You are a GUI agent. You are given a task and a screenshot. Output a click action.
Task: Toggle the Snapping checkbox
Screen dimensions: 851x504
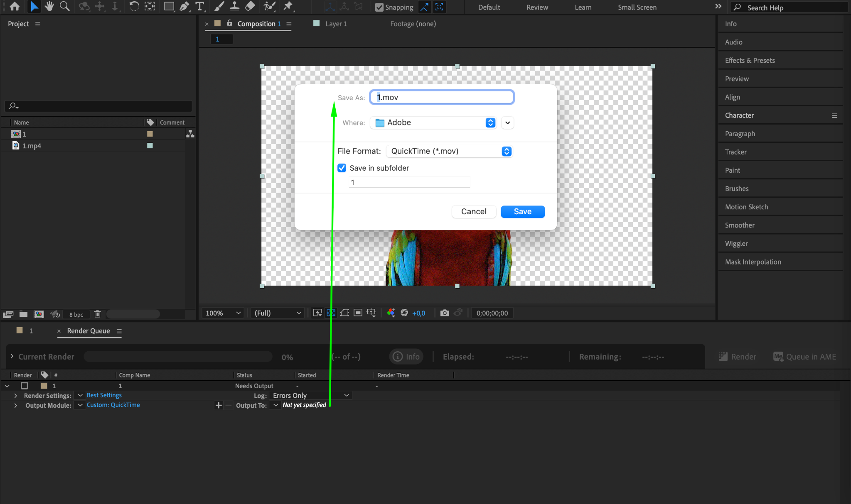(379, 7)
